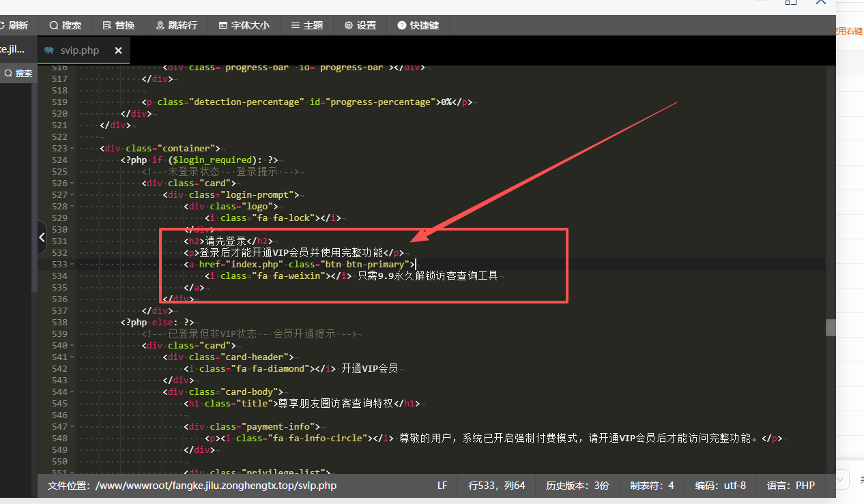The image size is (864, 504).
Task: Open the 快捷键 shortcuts help
Action: pos(420,25)
